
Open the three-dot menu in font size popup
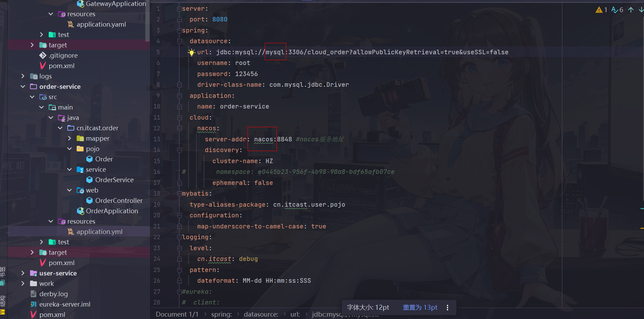click(448, 308)
